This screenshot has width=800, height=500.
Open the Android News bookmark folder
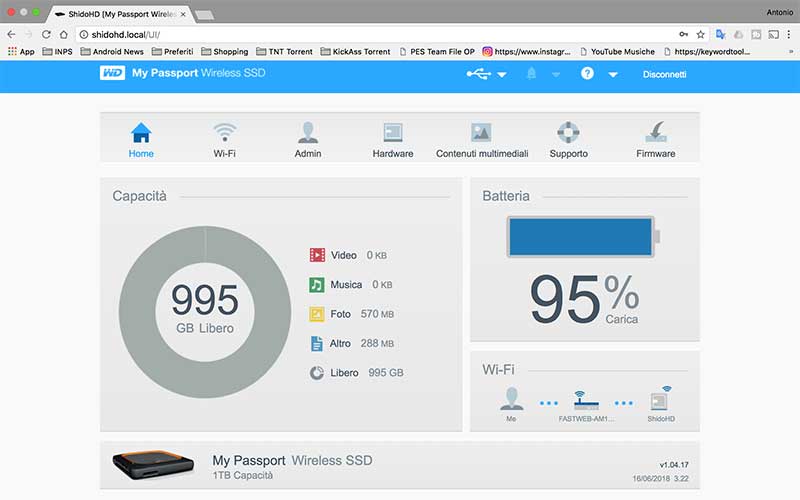click(x=112, y=52)
